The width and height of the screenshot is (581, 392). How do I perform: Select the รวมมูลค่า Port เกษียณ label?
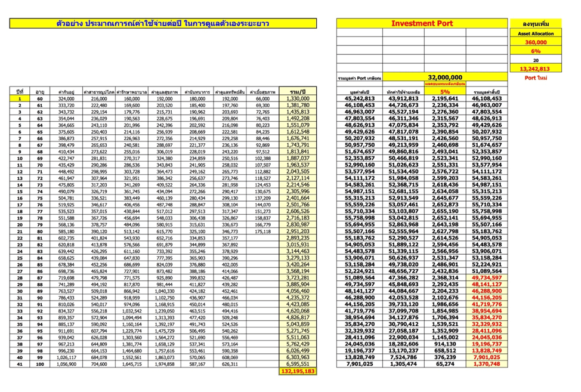click(360, 78)
